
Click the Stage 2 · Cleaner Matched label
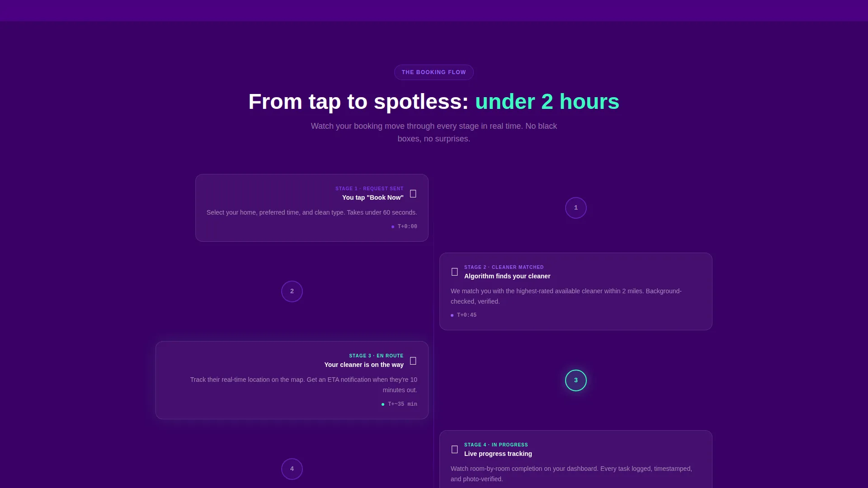[504, 267]
